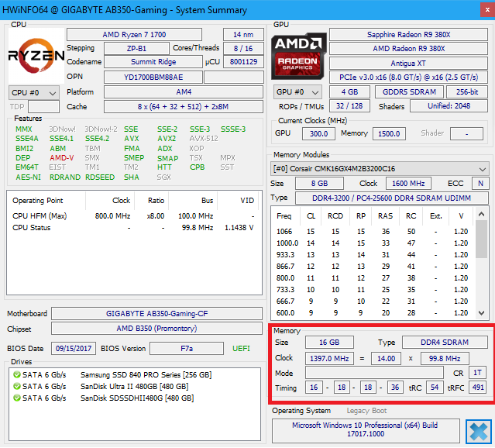The image size is (495, 448).
Task: Open the CPU #0 selector dropdown
Action: click(34, 93)
